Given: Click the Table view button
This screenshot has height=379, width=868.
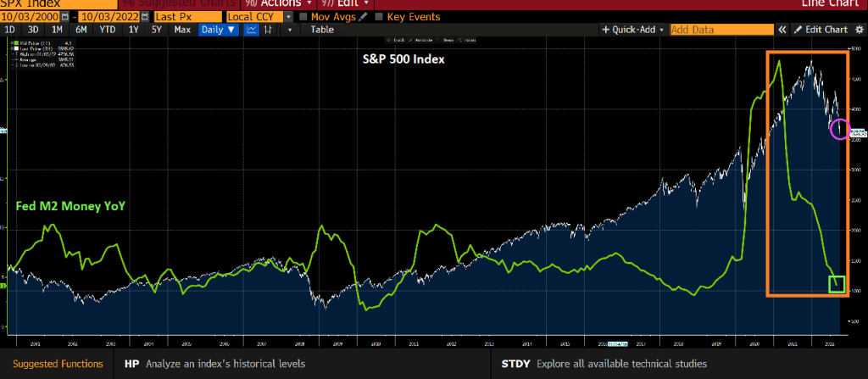Looking at the screenshot, I should (x=321, y=30).
